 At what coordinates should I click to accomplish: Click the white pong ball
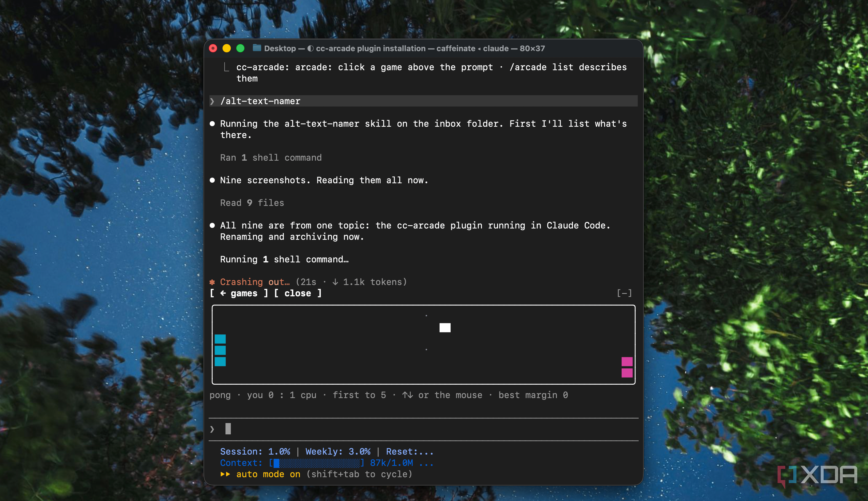point(445,328)
